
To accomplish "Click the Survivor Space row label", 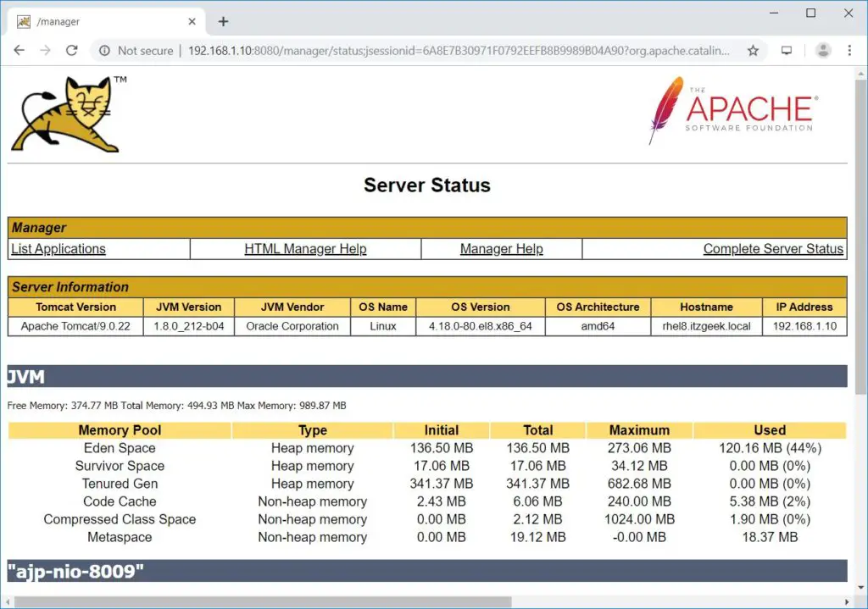I will click(120, 466).
